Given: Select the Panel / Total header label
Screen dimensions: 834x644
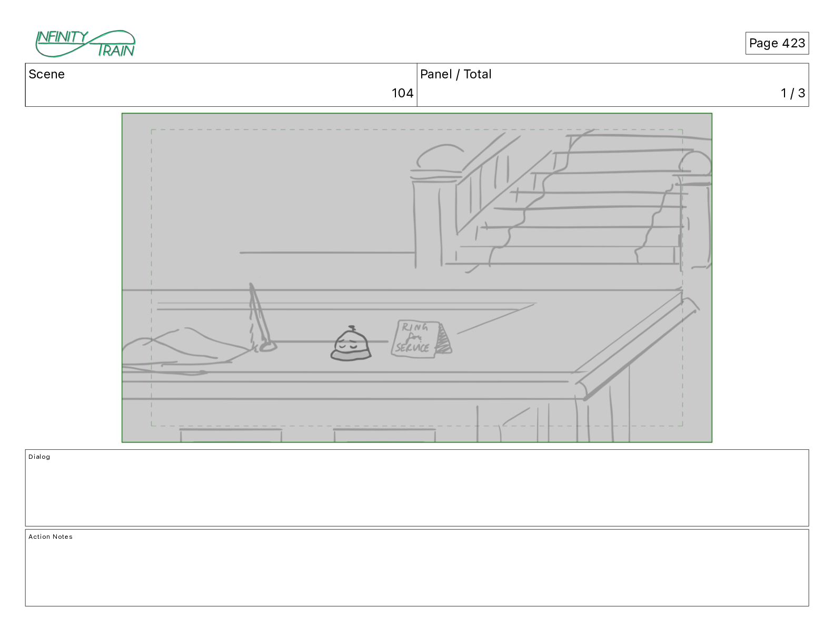Looking at the screenshot, I should (455, 74).
